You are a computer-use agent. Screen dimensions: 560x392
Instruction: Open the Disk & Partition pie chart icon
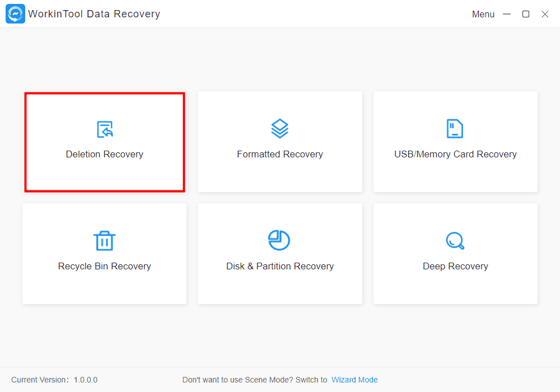pyautogui.click(x=279, y=240)
